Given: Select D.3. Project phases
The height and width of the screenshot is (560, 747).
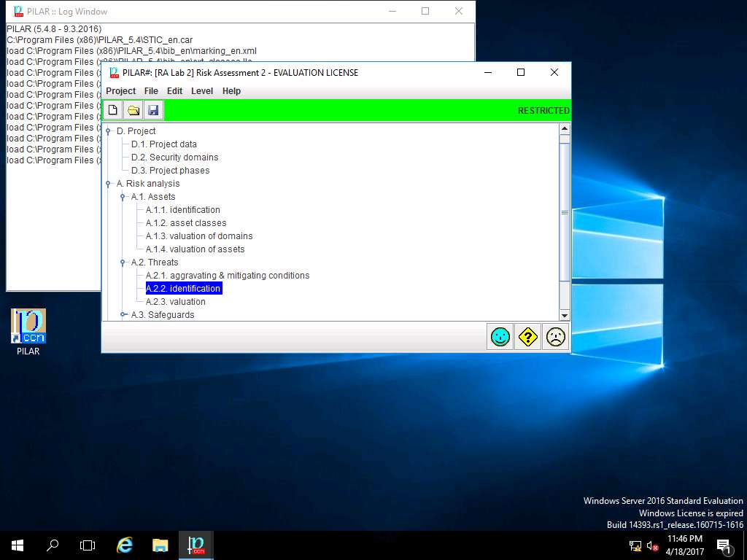Looking at the screenshot, I should click(171, 171).
